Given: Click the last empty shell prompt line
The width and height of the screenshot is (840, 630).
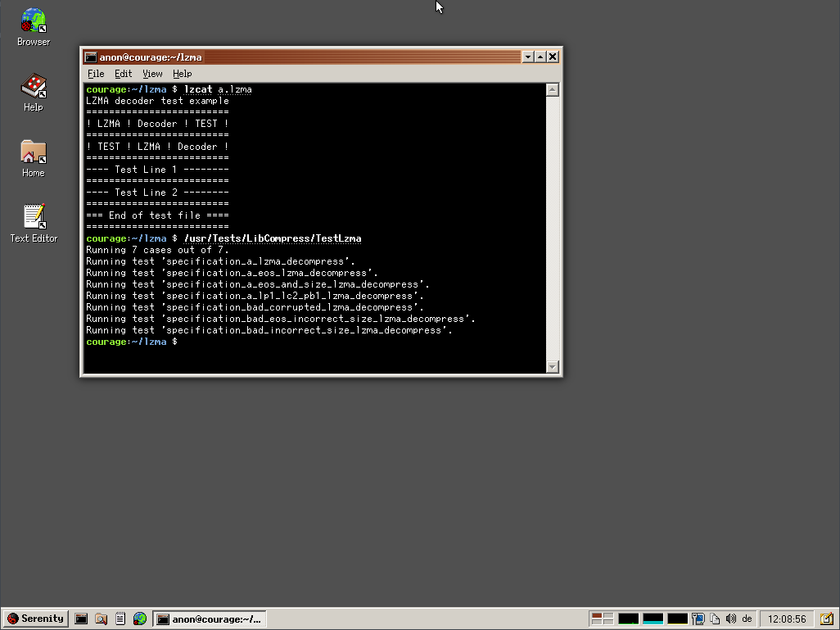Looking at the screenshot, I should pos(132,342).
